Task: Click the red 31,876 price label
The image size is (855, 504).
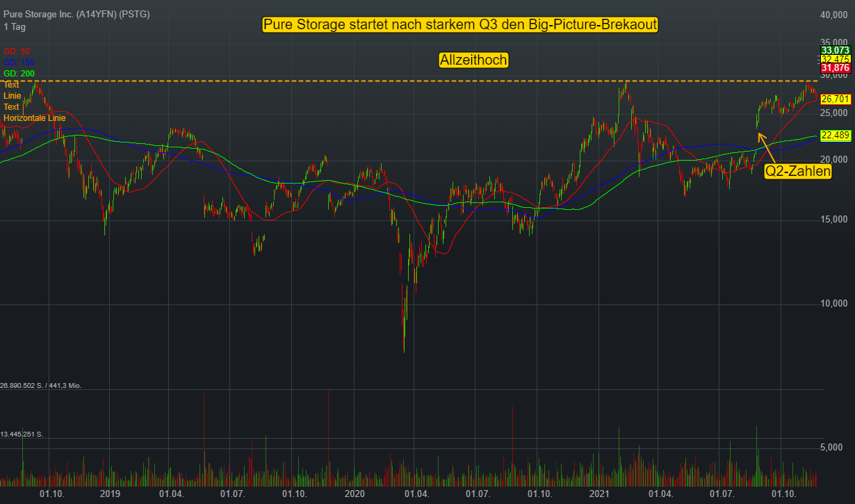Action: [x=836, y=68]
